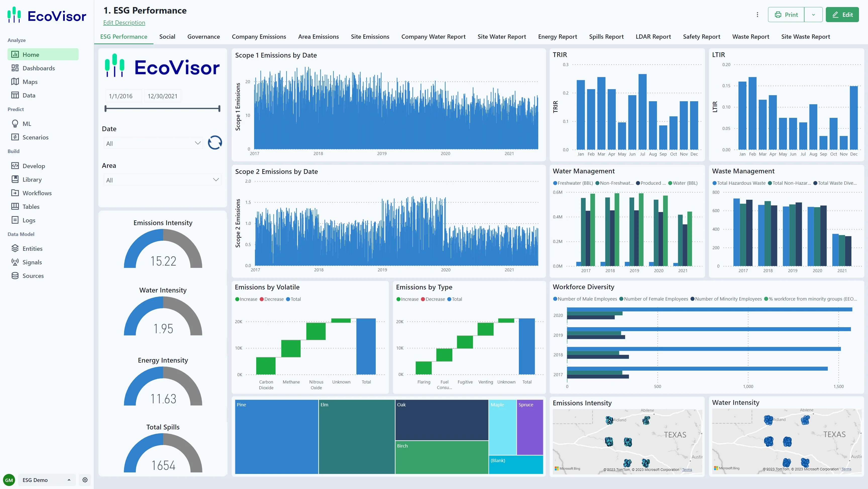Switch to the Governance tab
This screenshot has height=489, width=868.
203,37
